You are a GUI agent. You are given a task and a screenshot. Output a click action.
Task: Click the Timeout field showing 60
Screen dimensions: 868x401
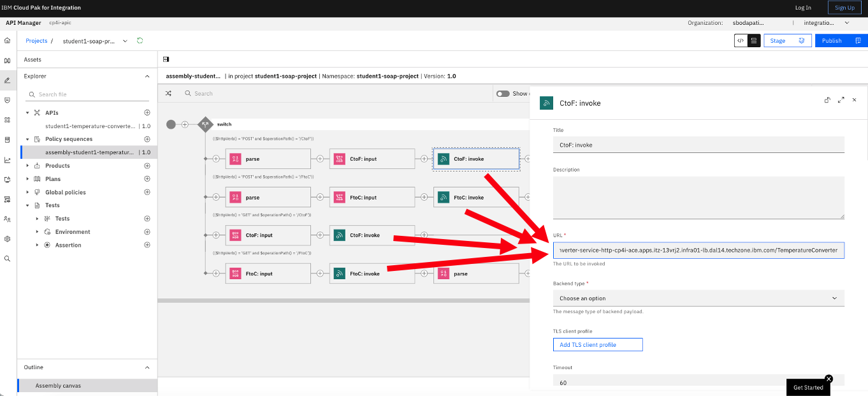coord(698,381)
